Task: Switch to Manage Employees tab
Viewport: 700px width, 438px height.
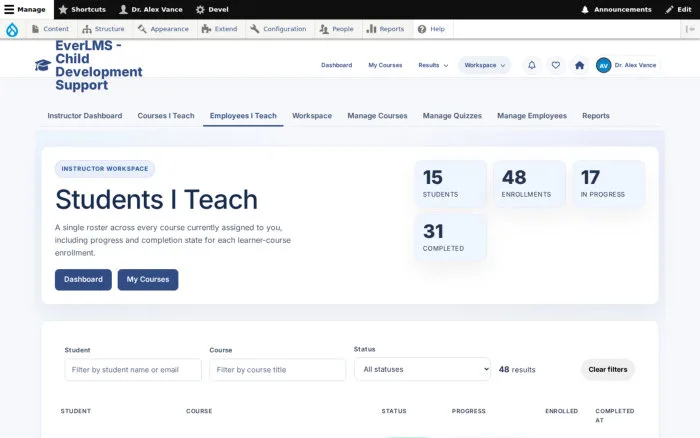Action: 532,116
